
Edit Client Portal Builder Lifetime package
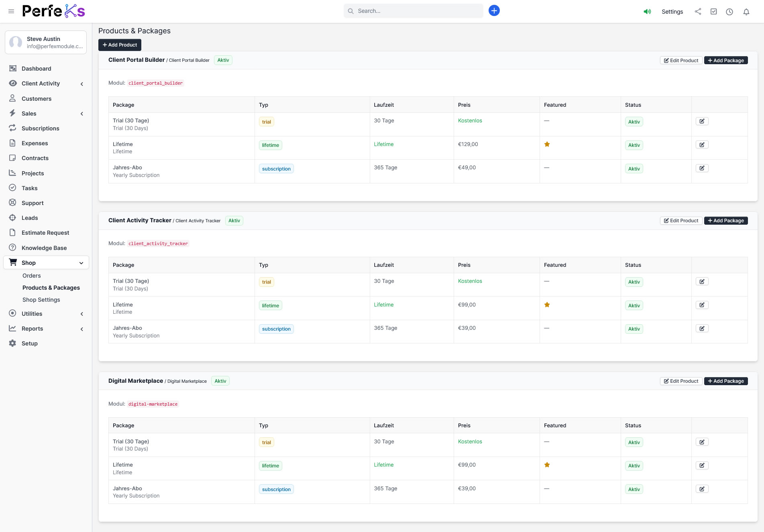[702, 145]
